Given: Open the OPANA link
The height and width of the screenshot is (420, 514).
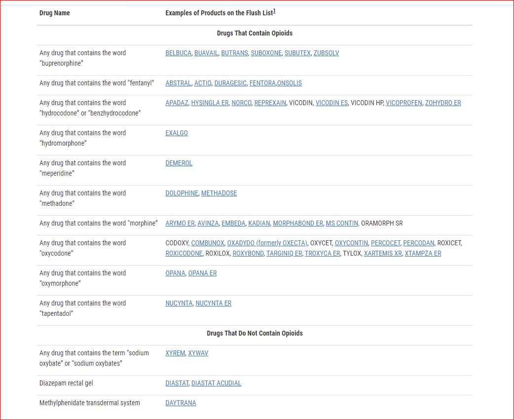Looking at the screenshot, I should coord(176,273).
